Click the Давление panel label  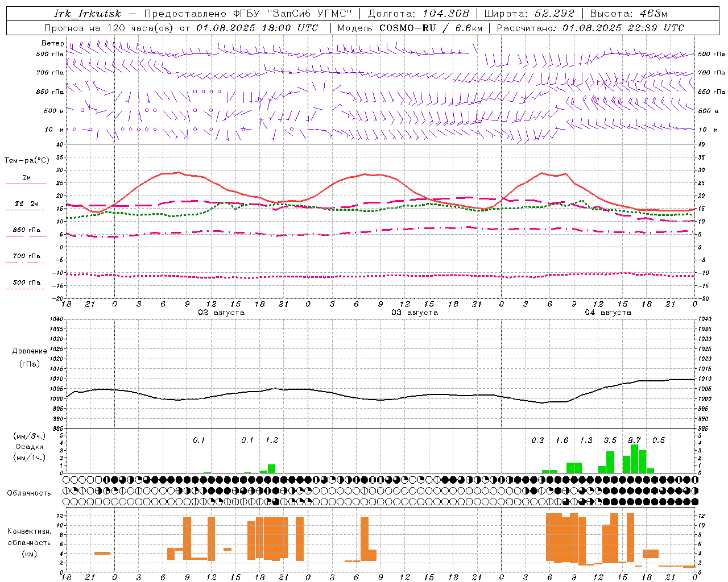(x=30, y=351)
